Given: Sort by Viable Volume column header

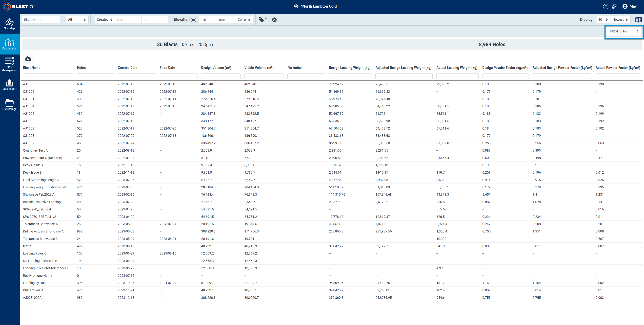Looking at the screenshot, I should click(x=259, y=68).
